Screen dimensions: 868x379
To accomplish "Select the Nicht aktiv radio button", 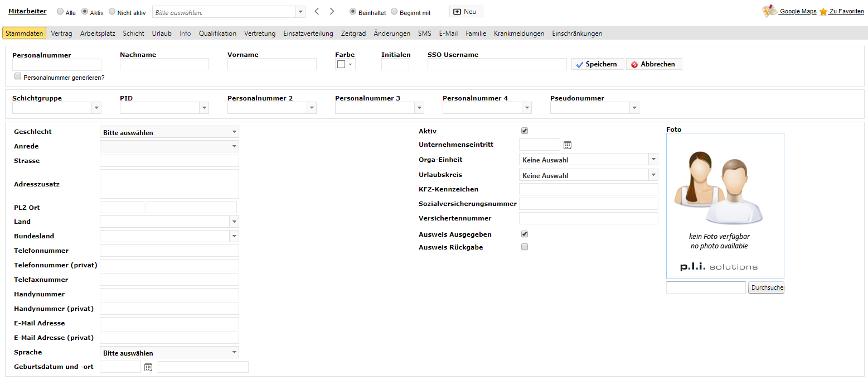I will [x=112, y=11].
